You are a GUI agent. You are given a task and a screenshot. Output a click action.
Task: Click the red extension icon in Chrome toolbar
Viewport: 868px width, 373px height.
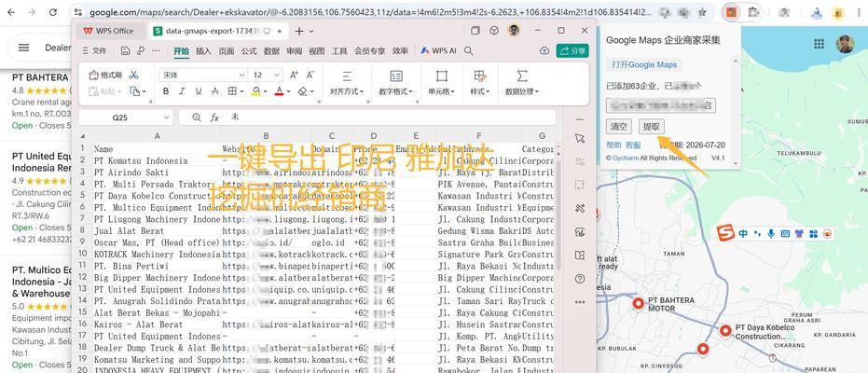[732, 11]
